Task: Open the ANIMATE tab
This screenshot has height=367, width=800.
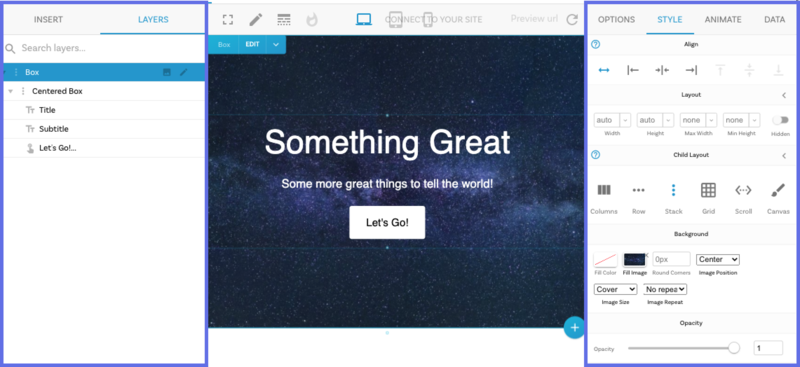Action: click(723, 20)
